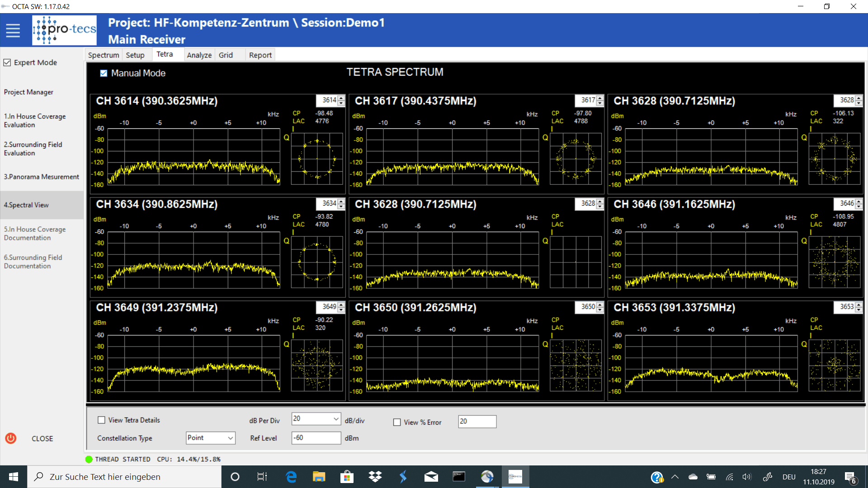Open Microsoft Edge from taskbar
Viewport: 868px width, 488px height.
(291, 477)
